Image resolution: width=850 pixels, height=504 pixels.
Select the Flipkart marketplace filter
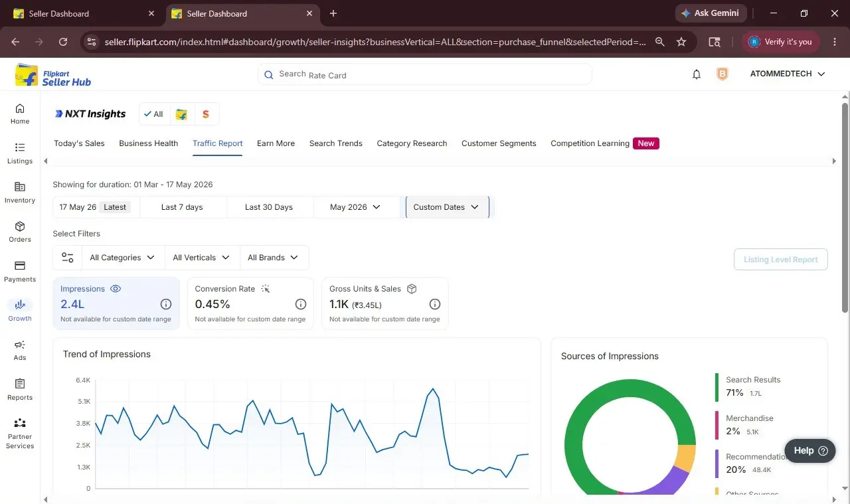(x=181, y=114)
